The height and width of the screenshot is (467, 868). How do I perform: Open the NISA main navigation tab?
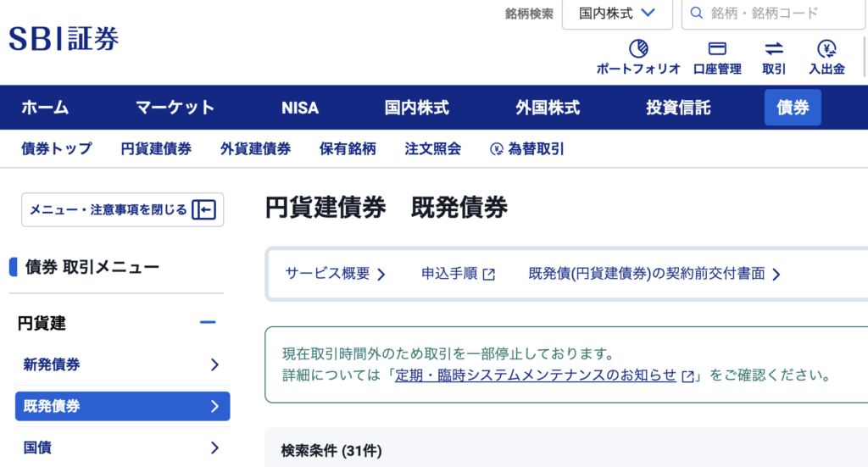300,108
